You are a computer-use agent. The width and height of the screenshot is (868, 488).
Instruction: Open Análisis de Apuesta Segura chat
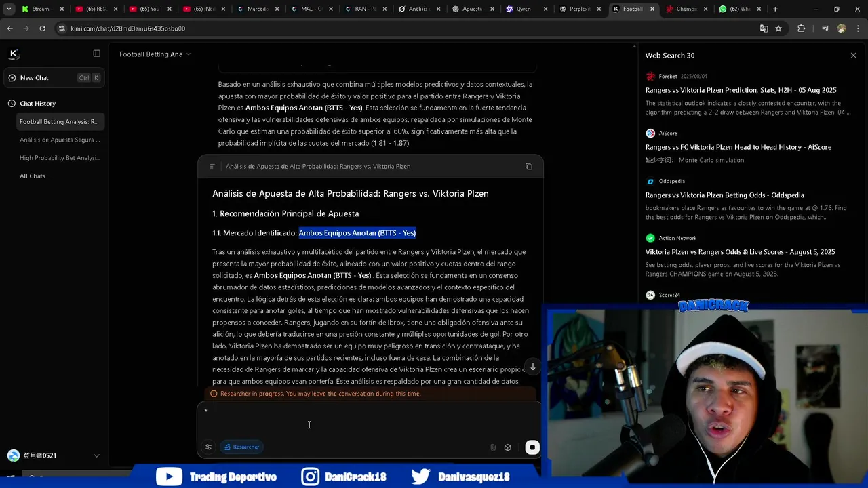point(60,140)
